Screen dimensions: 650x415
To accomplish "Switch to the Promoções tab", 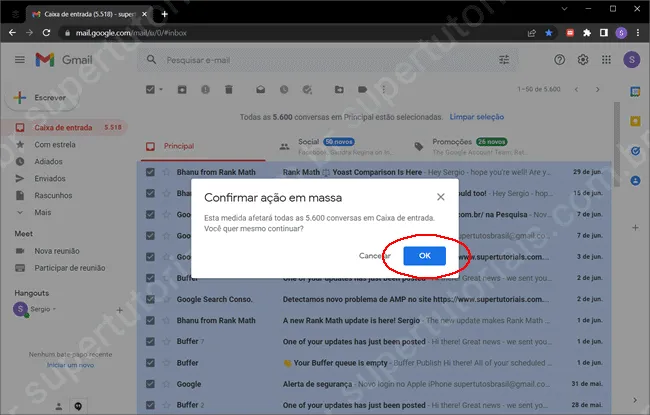I will coord(473,146).
